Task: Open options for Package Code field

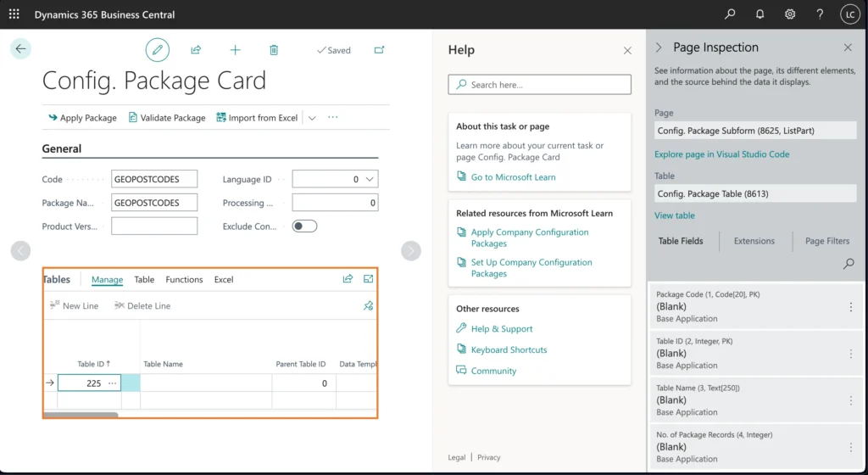Action: coord(851,307)
